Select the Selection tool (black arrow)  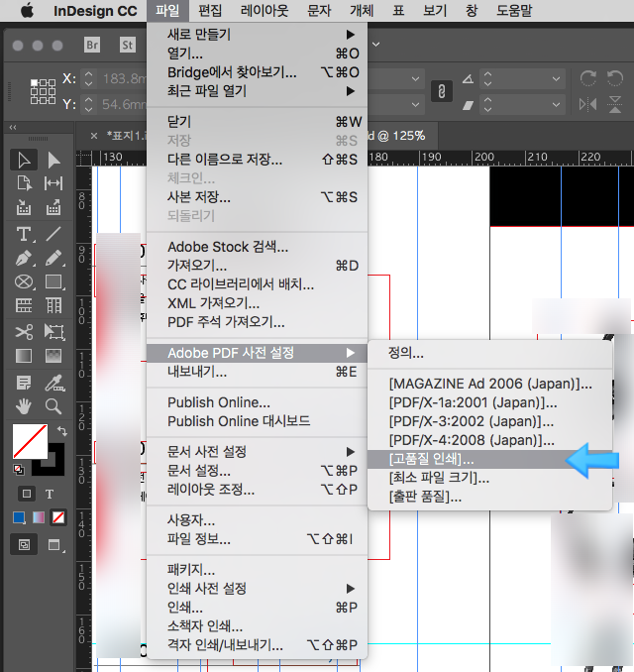coord(24,161)
